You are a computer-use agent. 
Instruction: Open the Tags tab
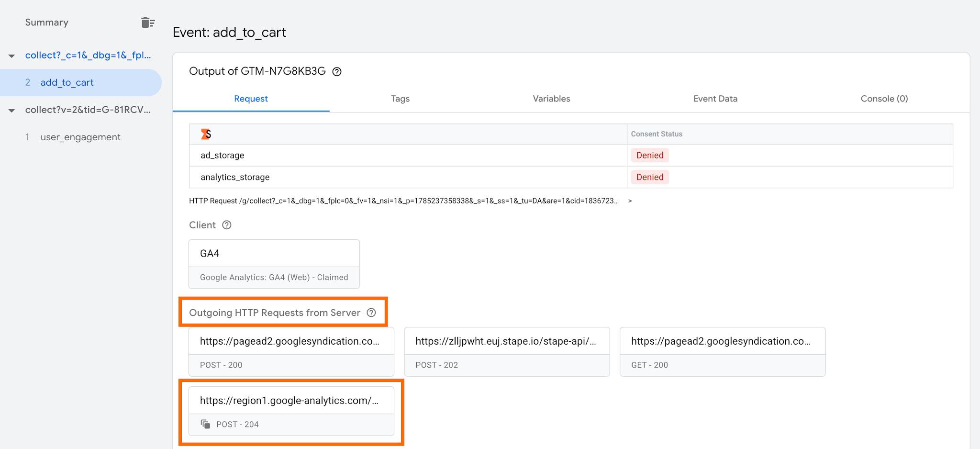click(400, 99)
